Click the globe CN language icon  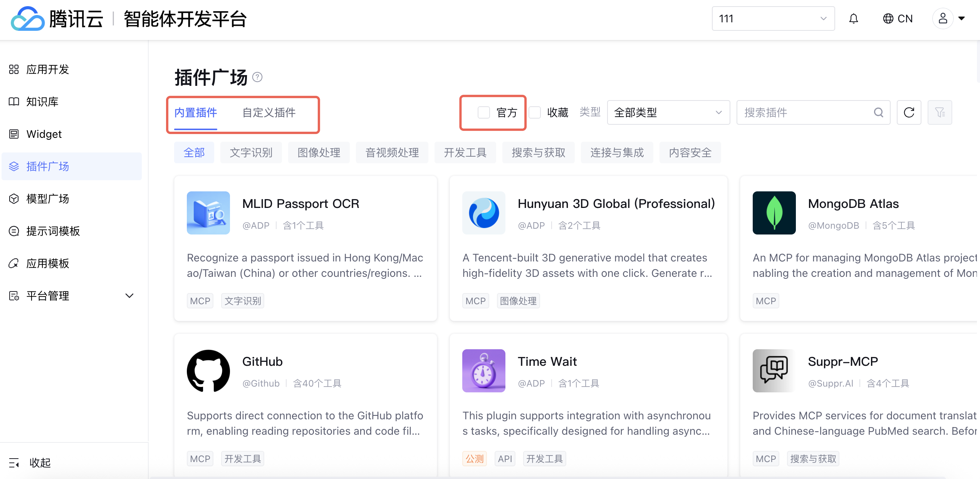point(888,18)
